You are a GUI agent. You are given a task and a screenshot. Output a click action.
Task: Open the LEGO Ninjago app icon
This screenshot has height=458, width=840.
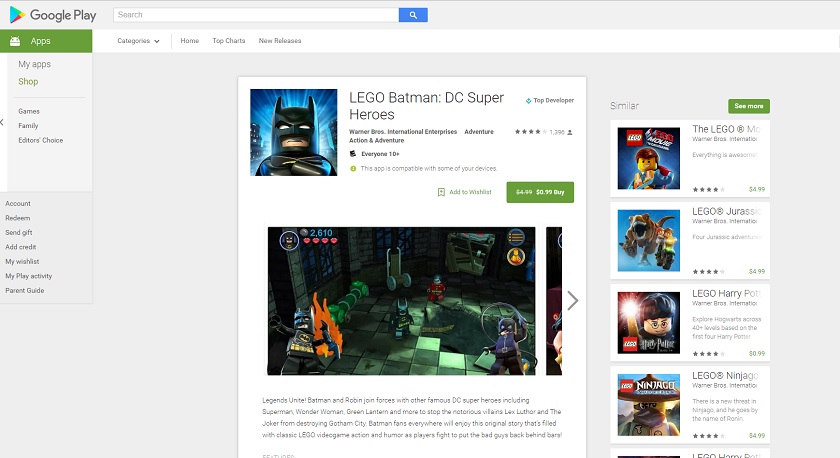click(x=648, y=404)
